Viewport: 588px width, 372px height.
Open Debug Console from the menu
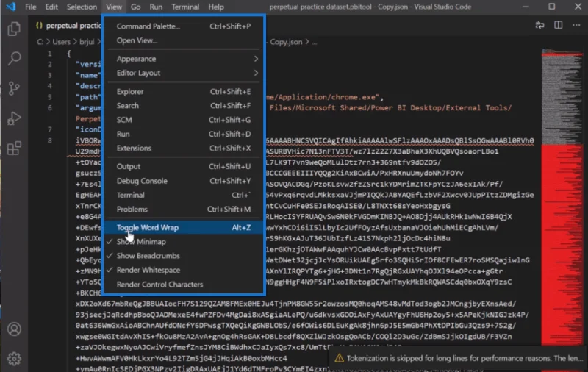(183, 181)
